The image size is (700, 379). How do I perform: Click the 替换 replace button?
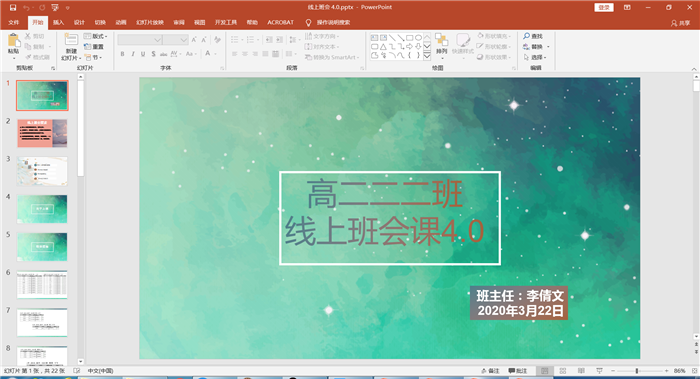(534, 46)
